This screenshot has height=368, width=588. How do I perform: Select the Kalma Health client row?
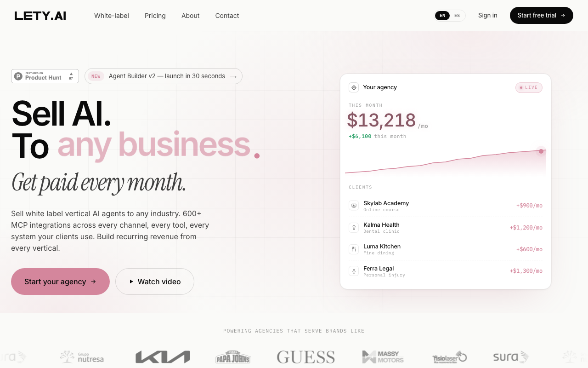point(446,227)
